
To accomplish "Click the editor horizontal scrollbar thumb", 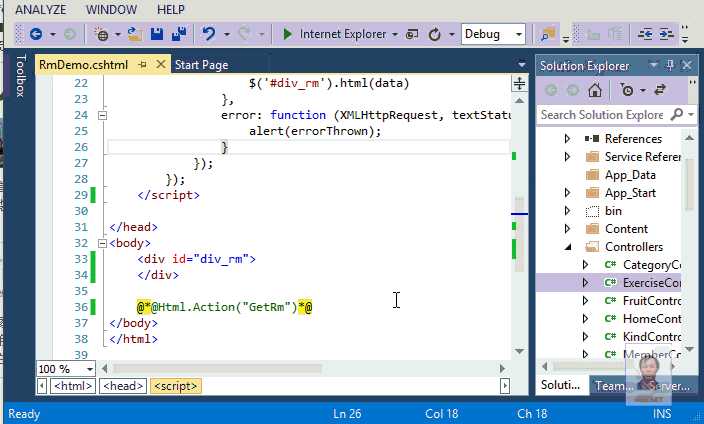I will (217, 369).
